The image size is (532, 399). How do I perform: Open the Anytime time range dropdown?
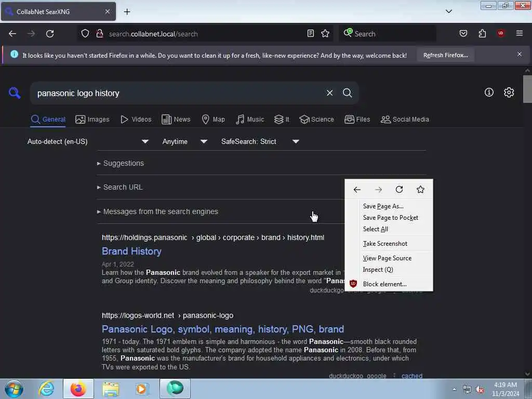coord(184,141)
